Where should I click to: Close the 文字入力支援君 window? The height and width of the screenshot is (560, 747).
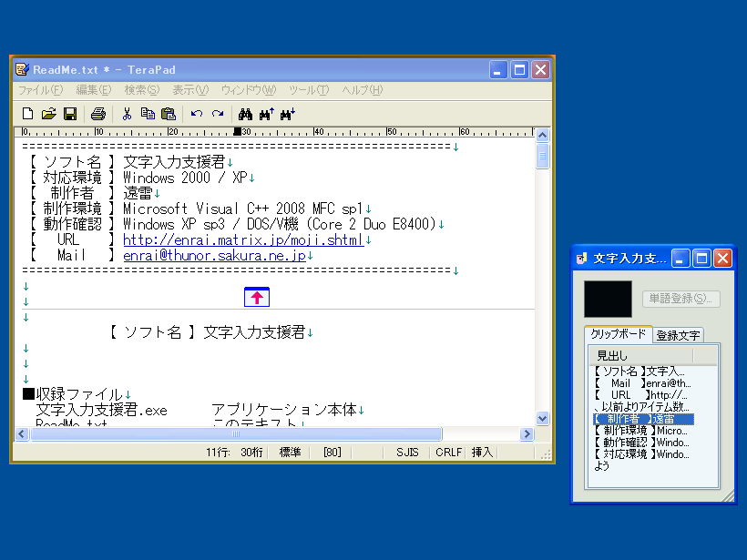(x=722, y=259)
